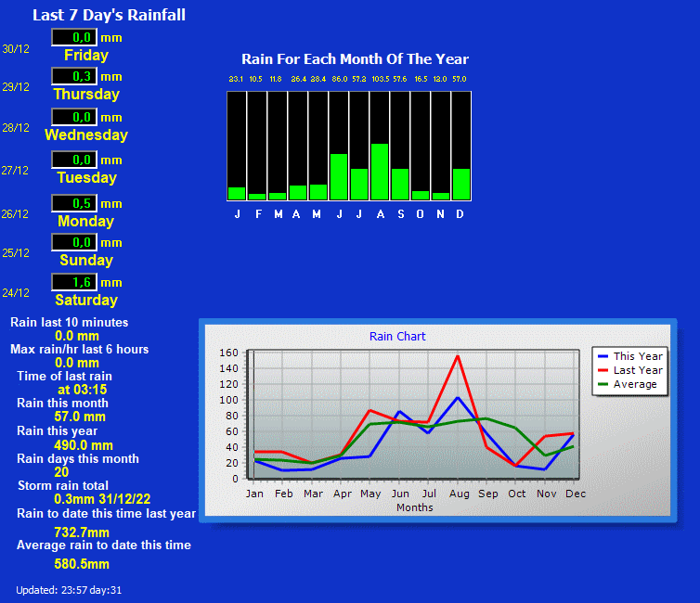The width and height of the screenshot is (700, 603).
Task: Select Wednesday's 0,0 rainfall value box
Action: pos(74,117)
